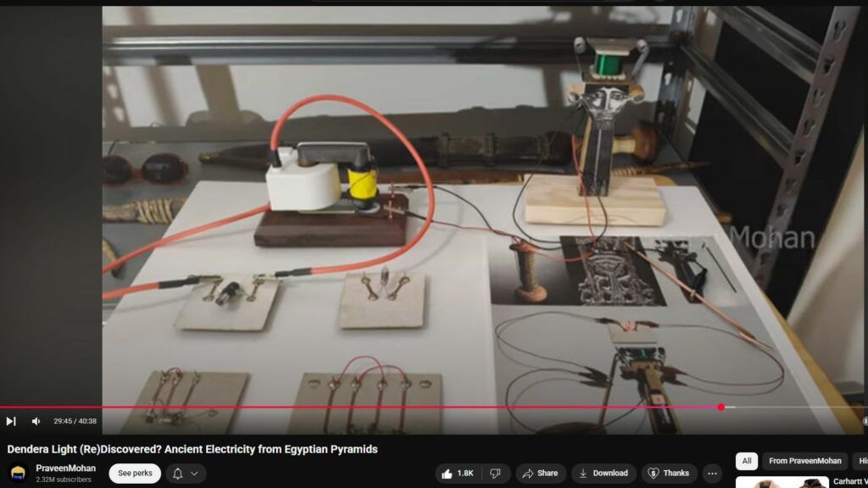The image size is (868, 488).
Task: Select the From PraveenMohan filter chip
Action: (804, 461)
